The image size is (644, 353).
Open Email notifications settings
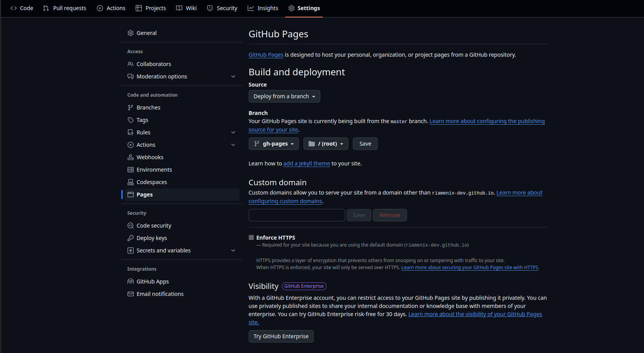pyautogui.click(x=182, y=294)
